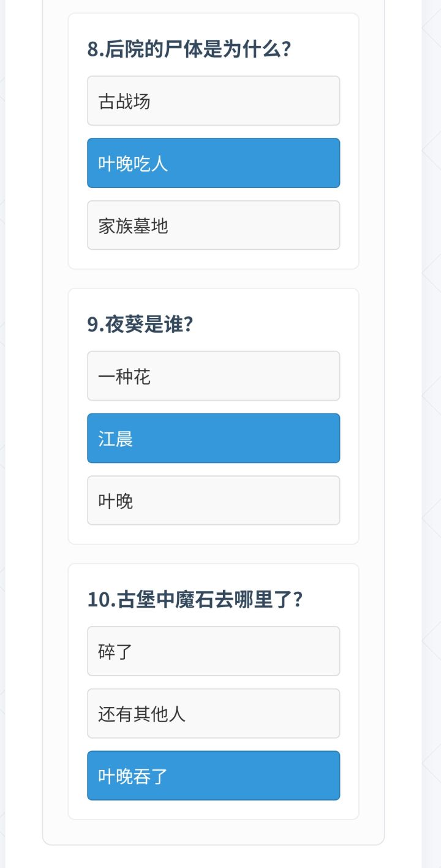
Task: Click the highlighted blue answer in question 10
Action: tap(213, 776)
